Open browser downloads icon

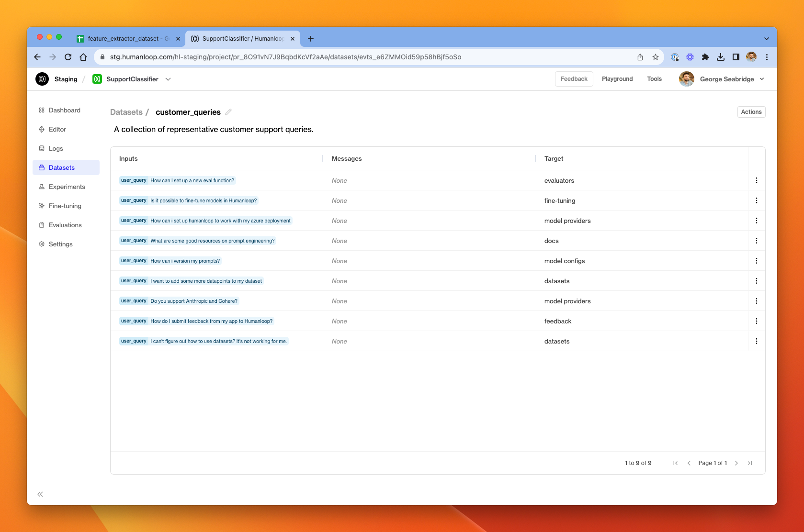721,57
